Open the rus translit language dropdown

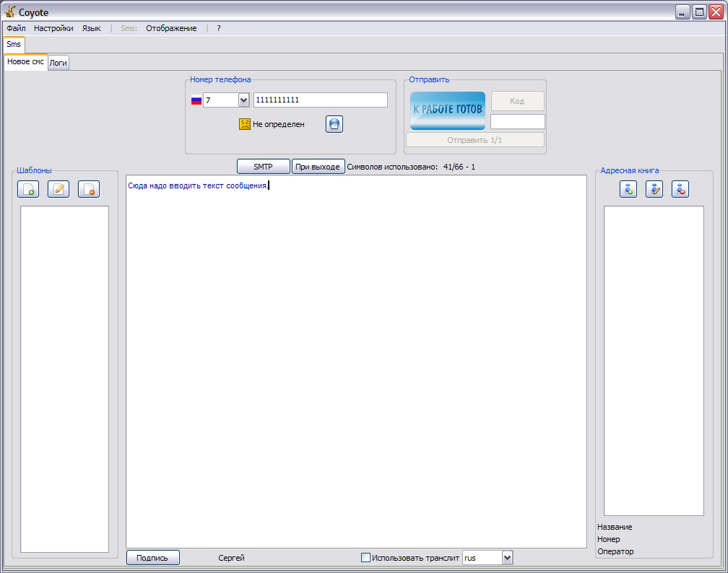508,558
